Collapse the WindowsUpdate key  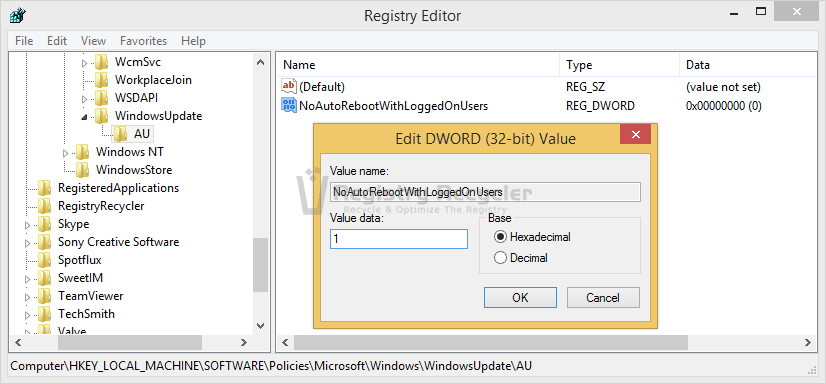click(84, 117)
